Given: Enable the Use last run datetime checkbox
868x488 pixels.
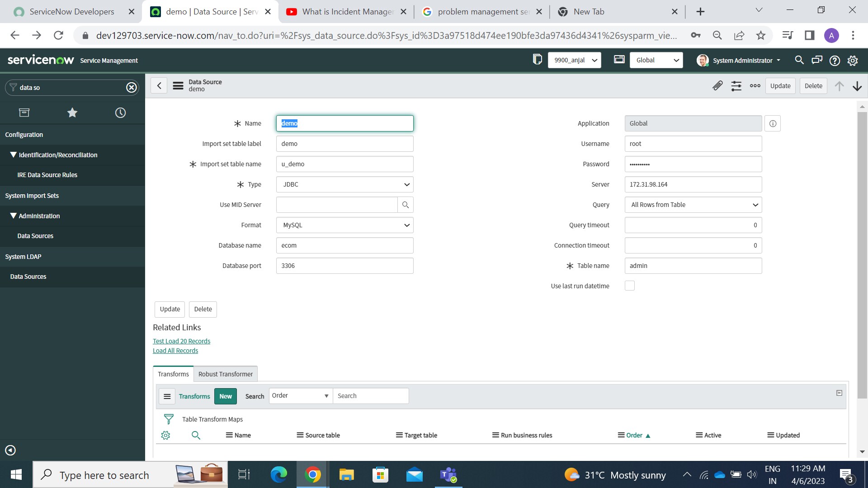Looking at the screenshot, I should pyautogui.click(x=629, y=286).
